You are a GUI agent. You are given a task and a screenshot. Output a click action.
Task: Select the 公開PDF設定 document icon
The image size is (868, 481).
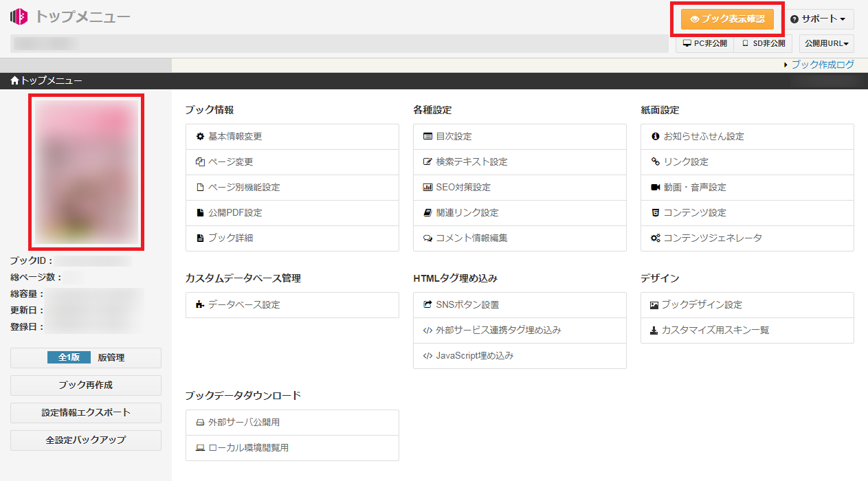coord(199,212)
